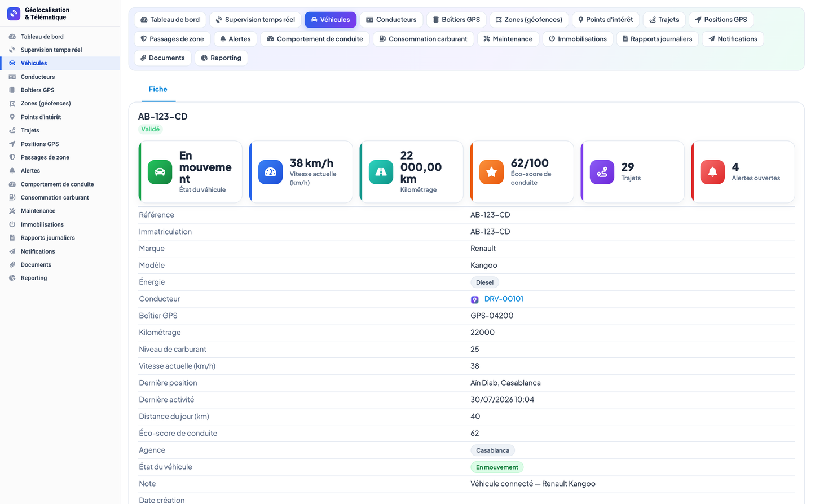The height and width of the screenshot is (504, 815).
Task: Open Positions GPS top tab
Action: click(x=721, y=20)
